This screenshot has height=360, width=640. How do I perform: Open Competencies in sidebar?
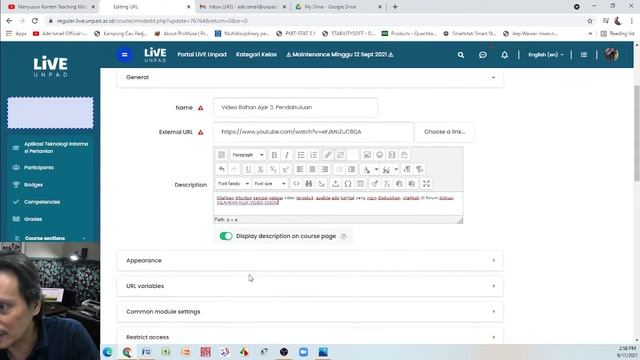42,202
